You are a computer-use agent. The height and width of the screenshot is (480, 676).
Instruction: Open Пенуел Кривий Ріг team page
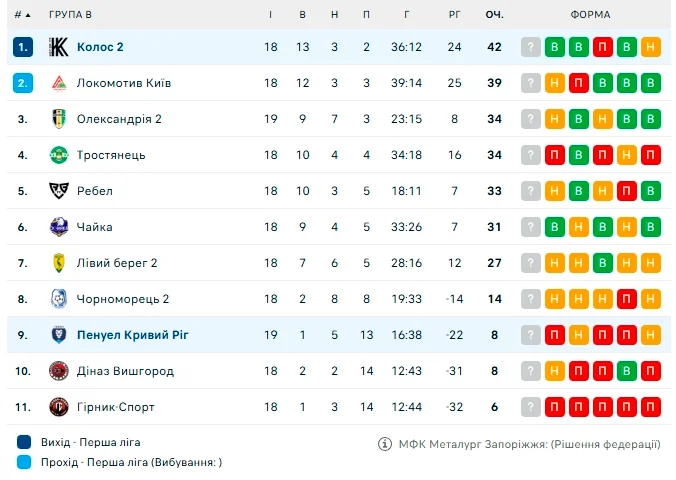pos(132,335)
